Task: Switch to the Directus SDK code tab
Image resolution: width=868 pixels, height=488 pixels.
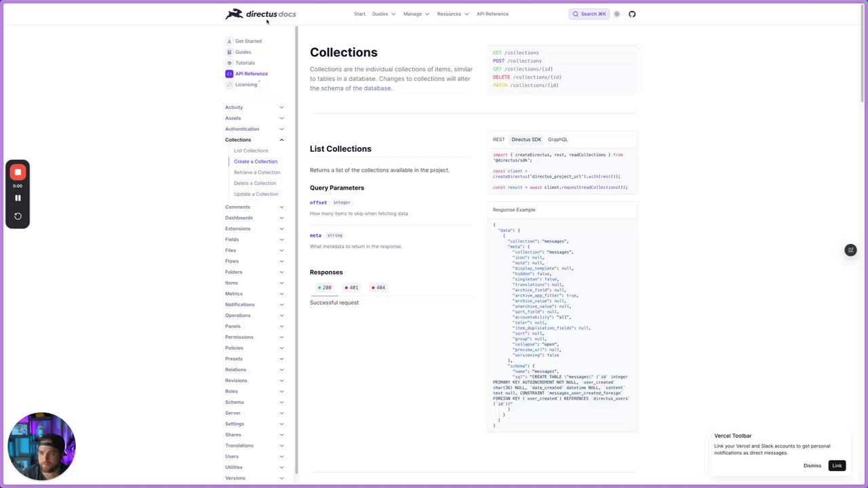Action: [526, 140]
